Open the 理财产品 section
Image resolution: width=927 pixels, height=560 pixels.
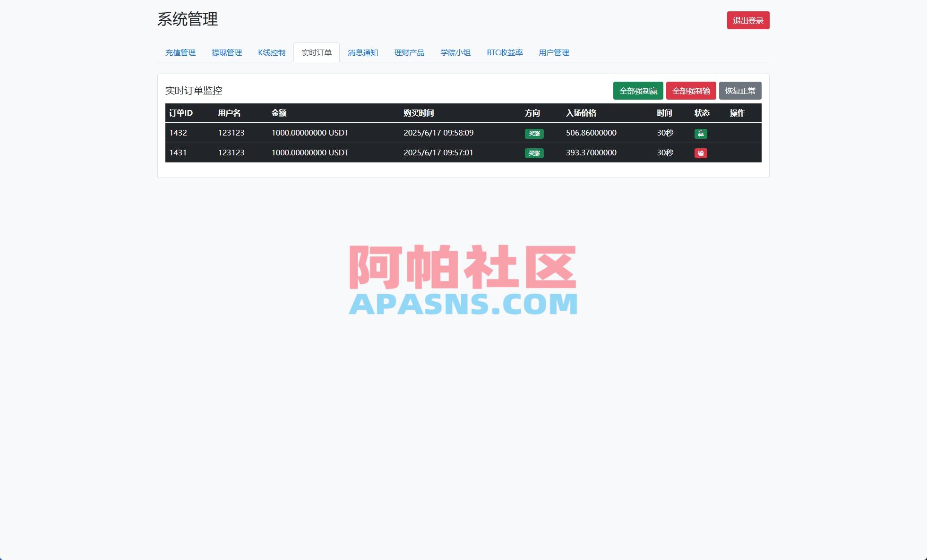409,53
